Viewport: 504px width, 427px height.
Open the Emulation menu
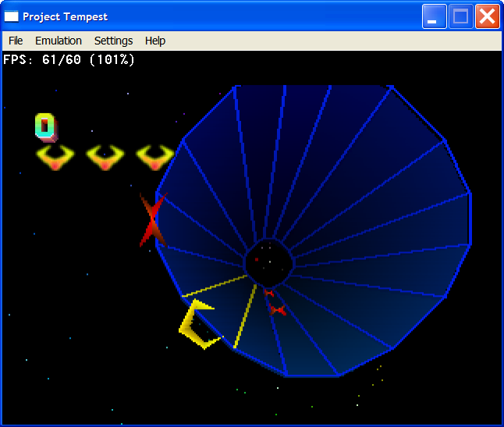[x=59, y=41]
